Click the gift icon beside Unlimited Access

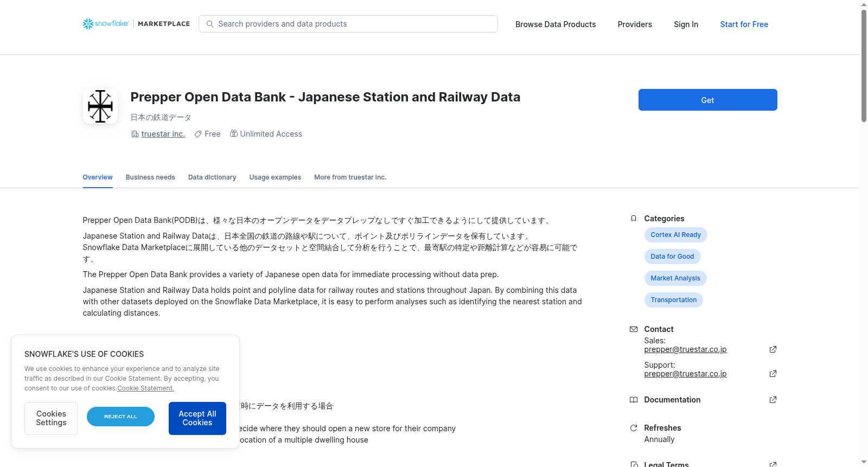(x=234, y=133)
